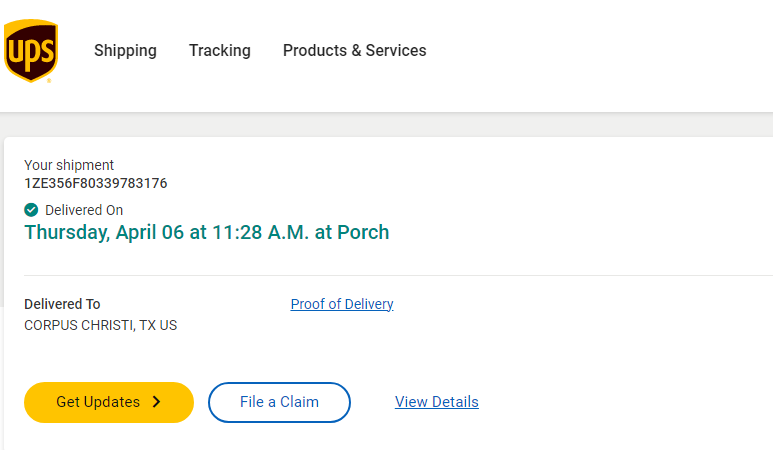
Task: Open the Proof of Delivery link
Action: pos(342,304)
